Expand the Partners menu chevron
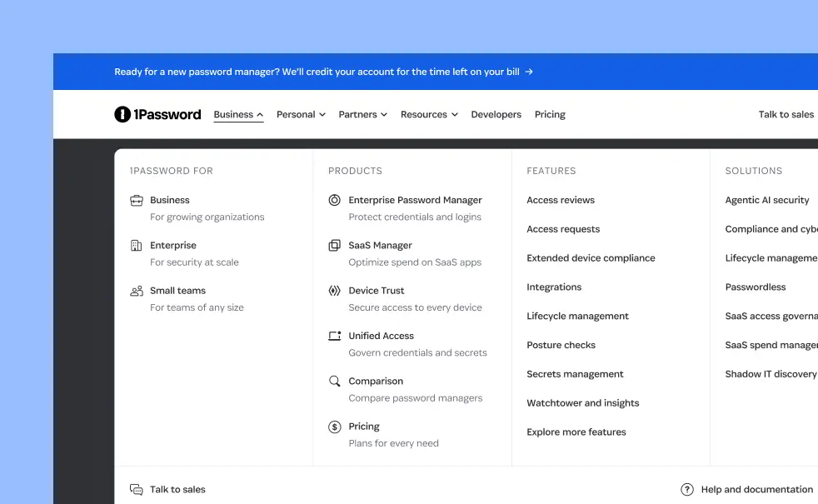The image size is (818, 504). pos(384,115)
